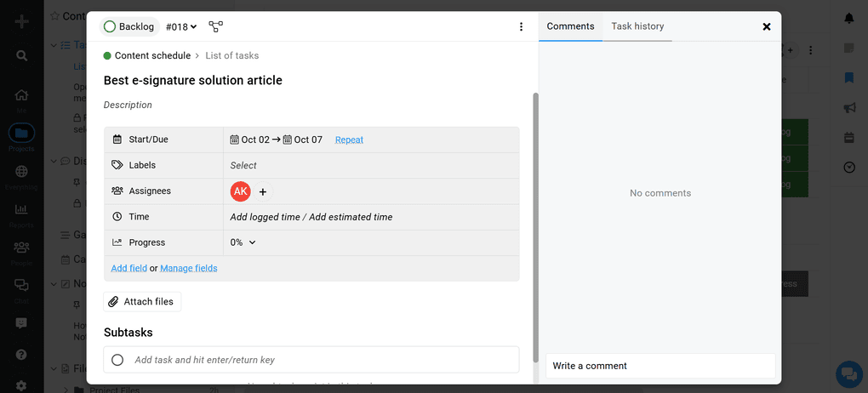Click the AK assignee avatar
The width and height of the screenshot is (868, 393).
coord(240,191)
